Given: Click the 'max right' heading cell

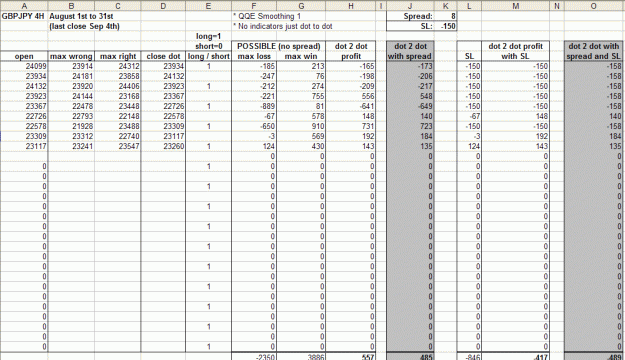Looking at the screenshot, I should pyautogui.click(x=118, y=56).
